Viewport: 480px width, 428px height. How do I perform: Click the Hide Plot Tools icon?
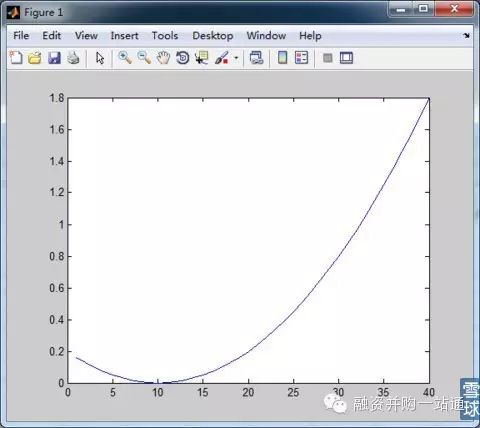pyautogui.click(x=328, y=58)
